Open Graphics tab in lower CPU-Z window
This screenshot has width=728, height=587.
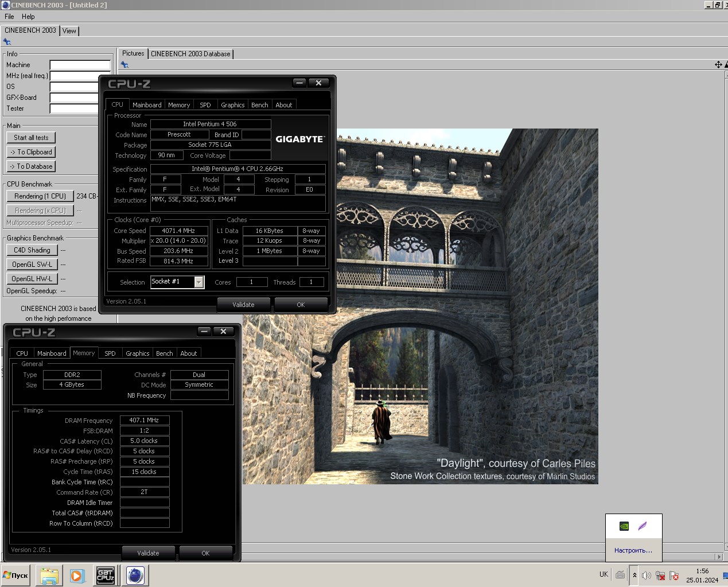[x=138, y=353]
